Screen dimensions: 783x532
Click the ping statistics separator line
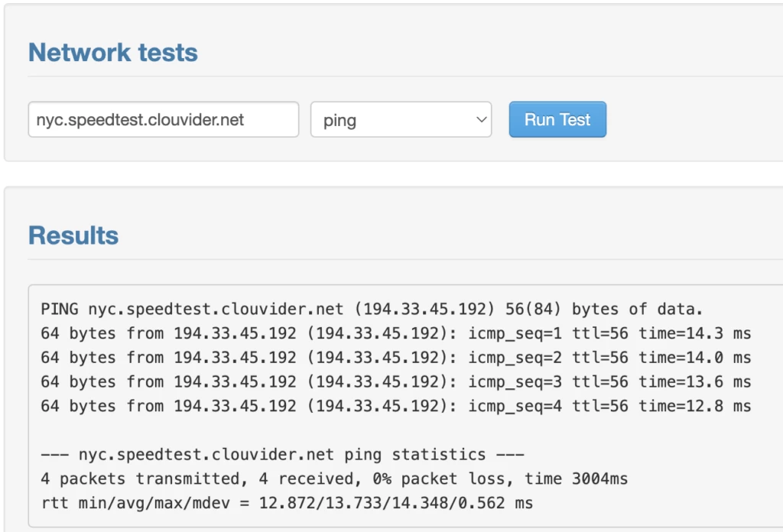tap(282, 455)
